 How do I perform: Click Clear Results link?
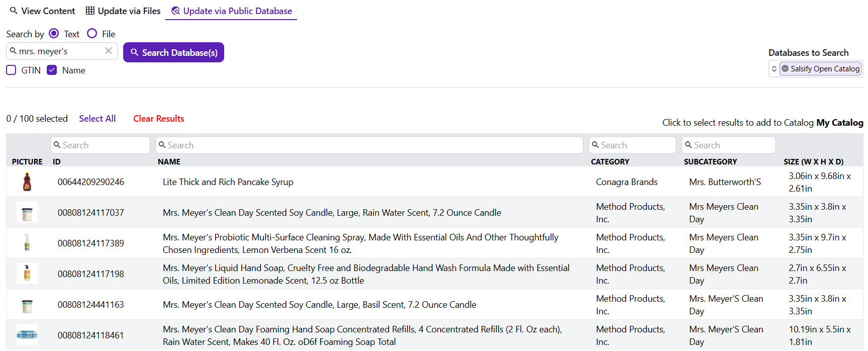[158, 119]
